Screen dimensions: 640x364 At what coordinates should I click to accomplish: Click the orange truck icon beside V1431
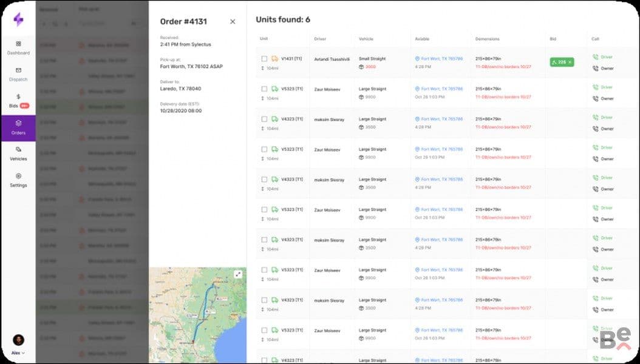[x=274, y=59]
